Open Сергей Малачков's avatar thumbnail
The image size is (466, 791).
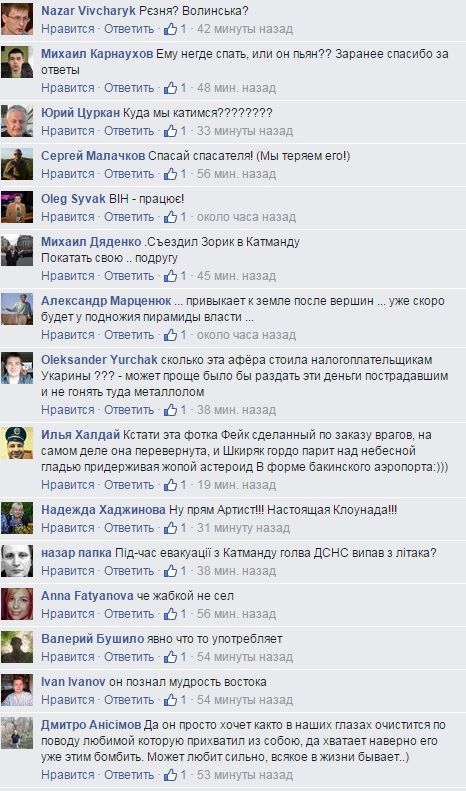[17, 164]
